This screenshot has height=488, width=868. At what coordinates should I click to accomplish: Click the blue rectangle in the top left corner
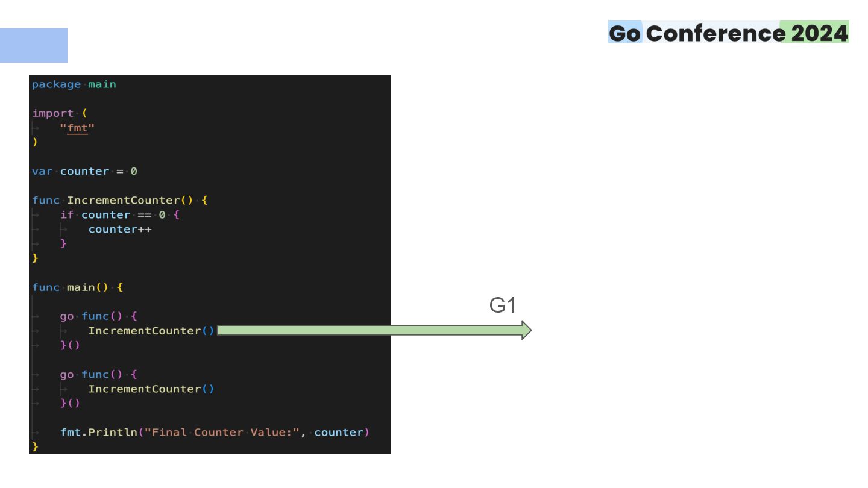click(34, 45)
